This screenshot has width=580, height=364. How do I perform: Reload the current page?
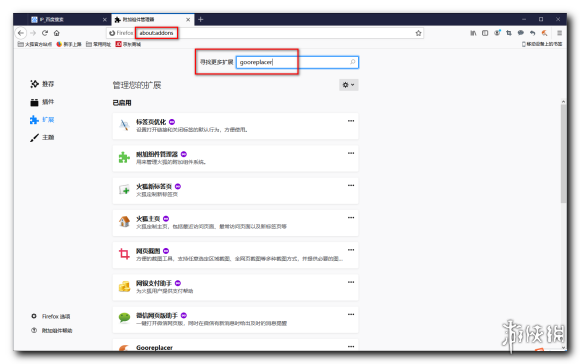click(45, 33)
